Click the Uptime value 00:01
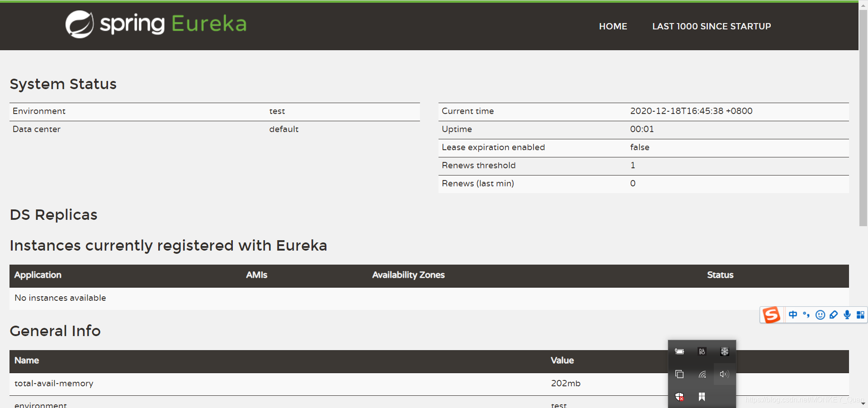 click(x=642, y=129)
